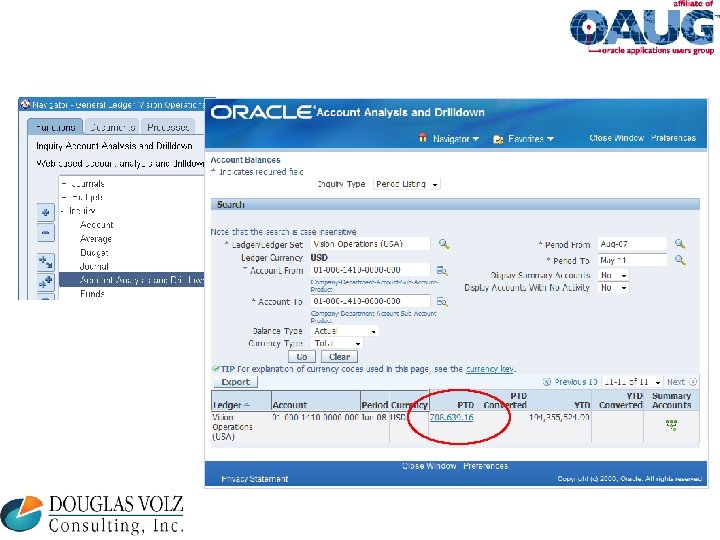Click the Account From input field
This screenshot has height=540, width=720.
[371, 270]
